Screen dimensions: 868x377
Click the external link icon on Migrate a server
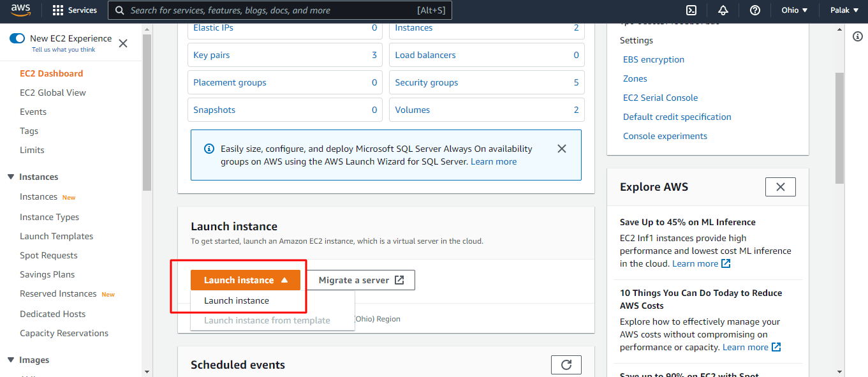pyautogui.click(x=399, y=280)
